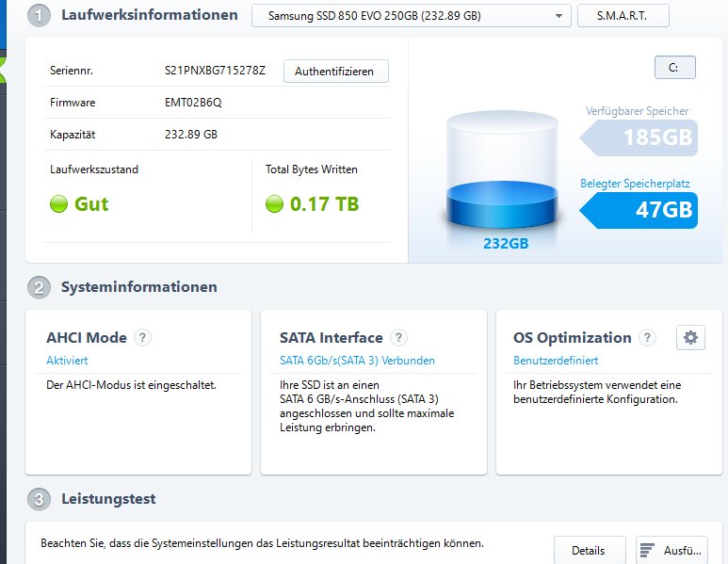Follow the Aktiviert link under AHCI Mode

(67, 361)
